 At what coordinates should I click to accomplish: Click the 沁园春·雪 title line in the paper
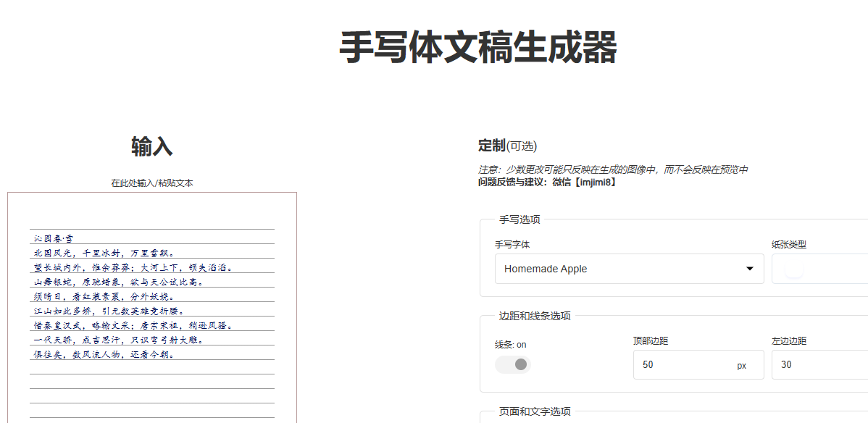click(53, 238)
